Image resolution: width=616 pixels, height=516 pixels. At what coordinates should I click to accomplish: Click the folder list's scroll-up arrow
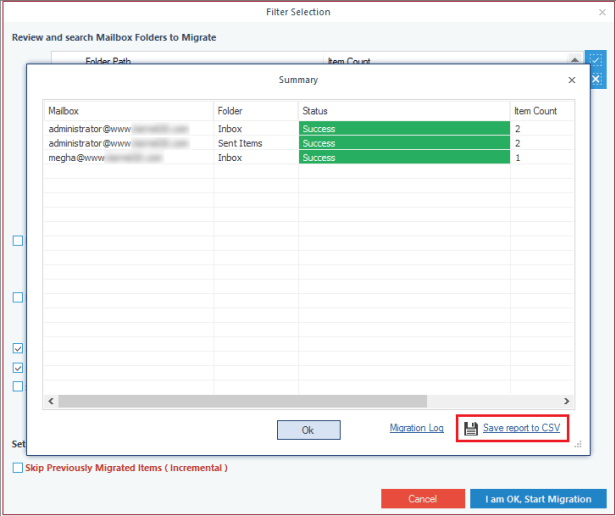pos(575,62)
